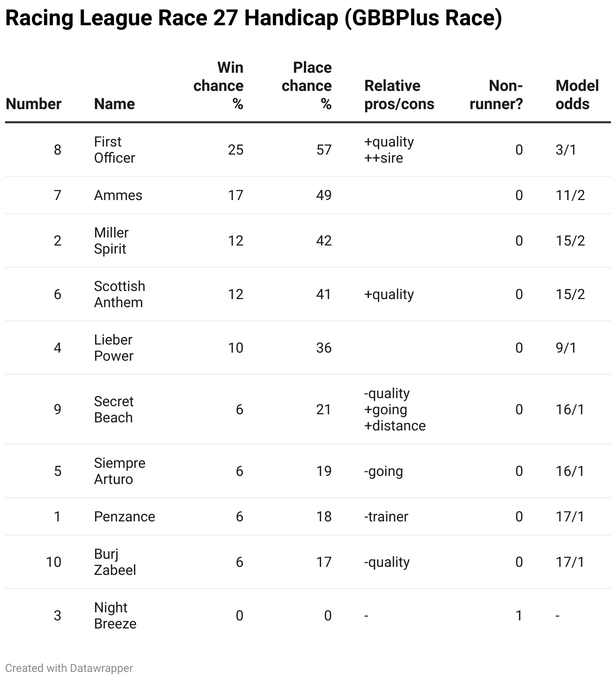
Task: Select the First Officer row name
Action: [x=115, y=150]
